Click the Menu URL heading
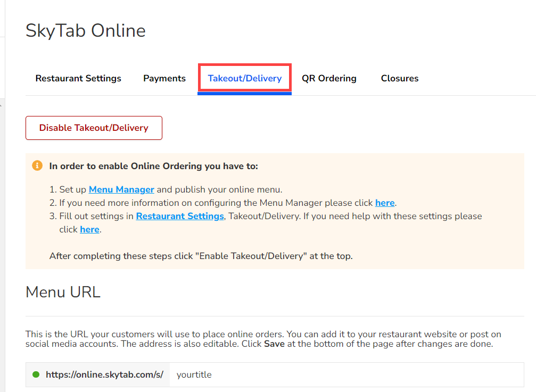Image resolution: width=536 pixels, height=392 pixels. (x=63, y=293)
